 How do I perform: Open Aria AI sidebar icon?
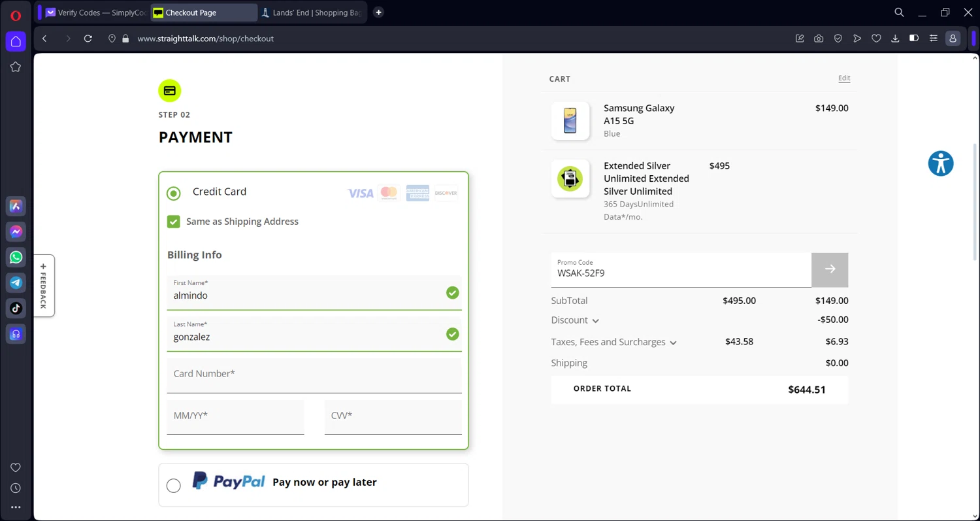pos(16,206)
